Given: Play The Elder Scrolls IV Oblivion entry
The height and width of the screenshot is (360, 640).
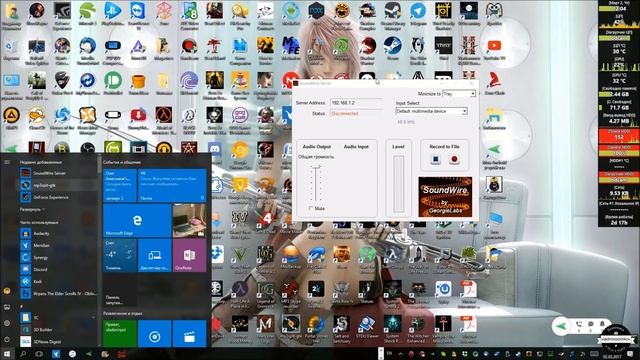Looking at the screenshot, I should click(58, 293).
